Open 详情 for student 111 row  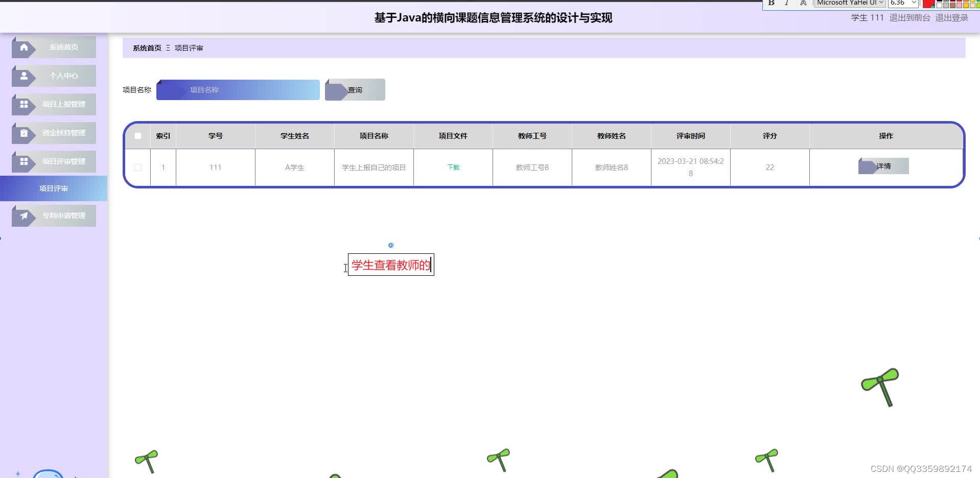pos(883,166)
